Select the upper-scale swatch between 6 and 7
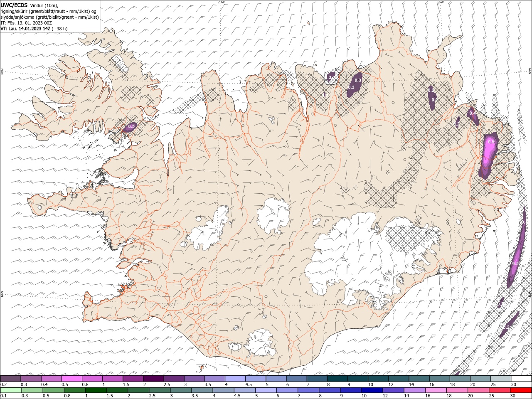The width and height of the screenshot is (532, 399). pyautogui.click(x=296, y=379)
